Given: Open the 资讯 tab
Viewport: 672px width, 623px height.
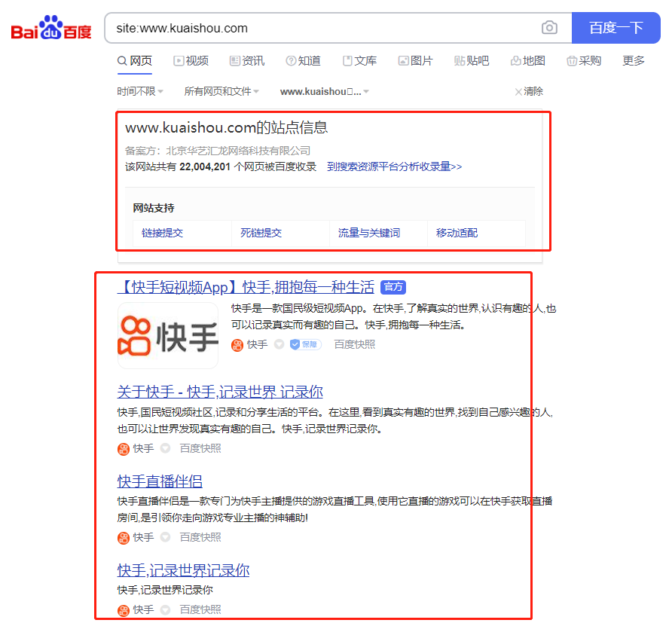Looking at the screenshot, I should (x=247, y=61).
